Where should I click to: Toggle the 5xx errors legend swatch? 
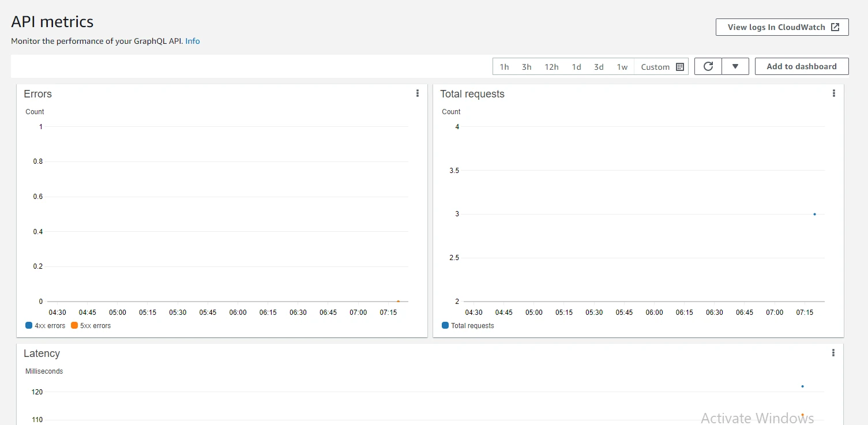pyautogui.click(x=74, y=326)
